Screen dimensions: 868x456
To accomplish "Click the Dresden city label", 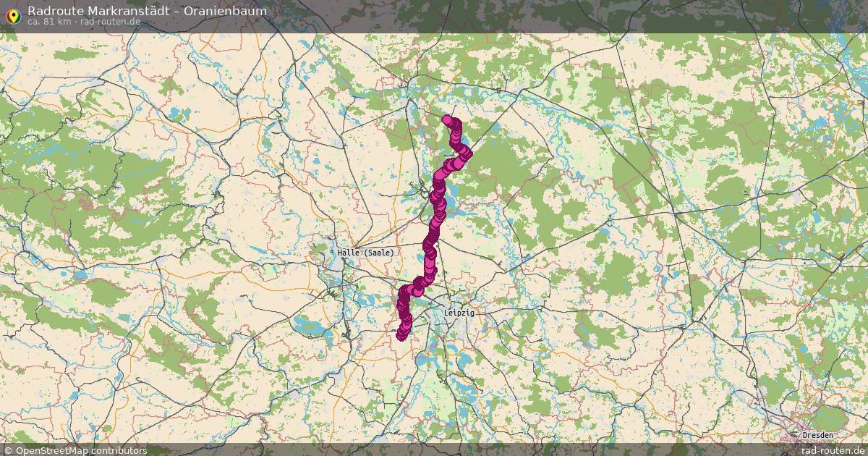I will click(817, 435).
